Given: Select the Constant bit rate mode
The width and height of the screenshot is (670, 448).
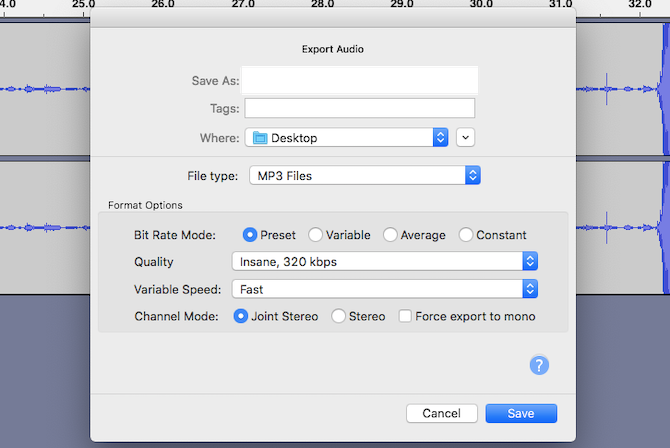Looking at the screenshot, I should click(x=466, y=235).
